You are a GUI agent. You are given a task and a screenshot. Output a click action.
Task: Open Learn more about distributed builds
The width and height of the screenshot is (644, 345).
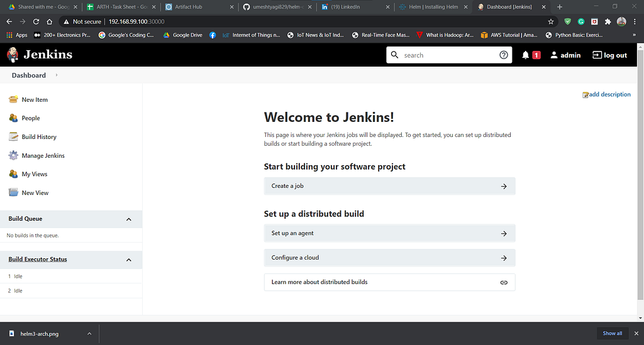389,282
